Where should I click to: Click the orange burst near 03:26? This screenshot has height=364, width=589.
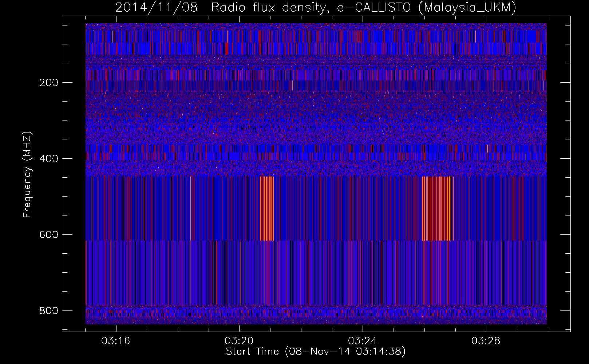436,208
